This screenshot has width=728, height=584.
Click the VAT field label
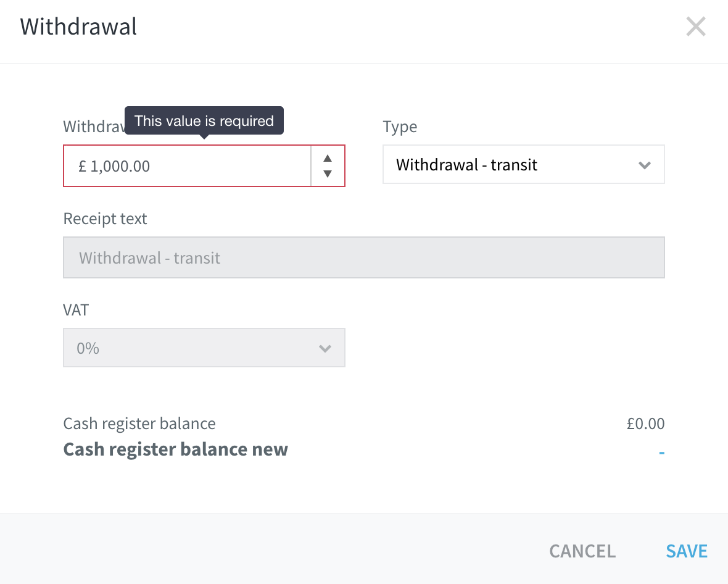[x=76, y=310]
